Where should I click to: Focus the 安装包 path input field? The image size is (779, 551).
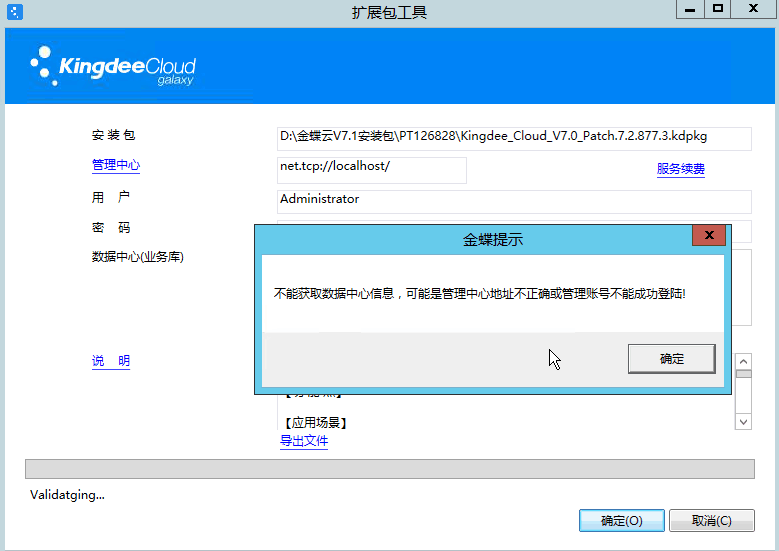(x=514, y=139)
